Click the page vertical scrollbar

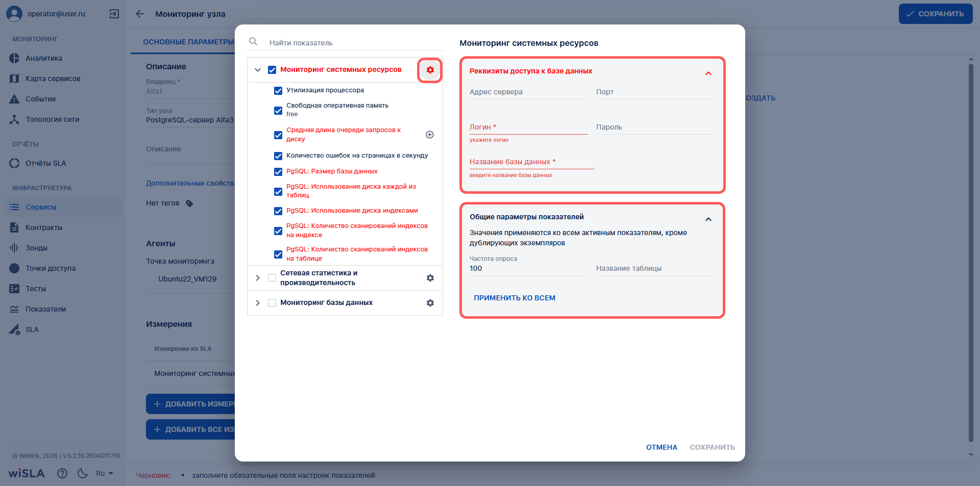[971, 252]
